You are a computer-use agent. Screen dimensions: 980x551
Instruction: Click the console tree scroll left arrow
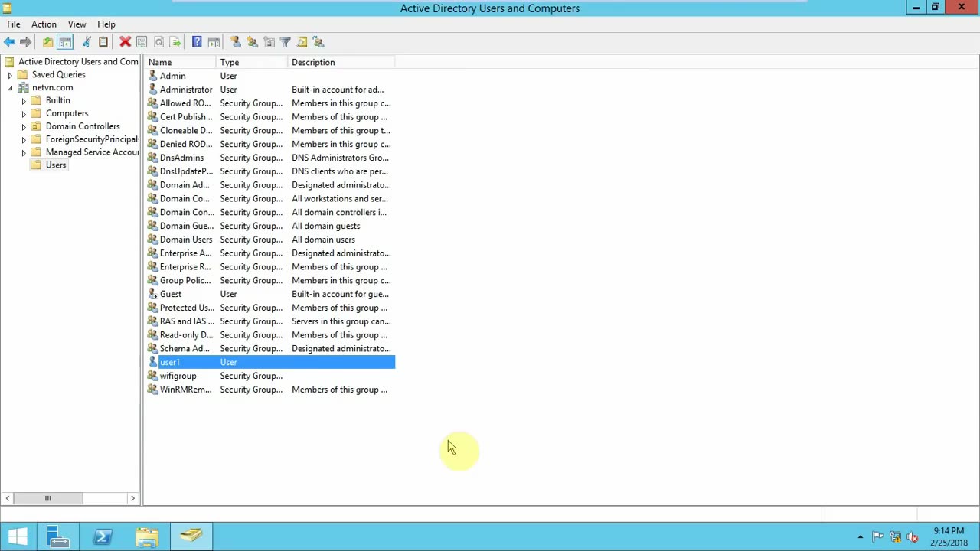(x=8, y=498)
